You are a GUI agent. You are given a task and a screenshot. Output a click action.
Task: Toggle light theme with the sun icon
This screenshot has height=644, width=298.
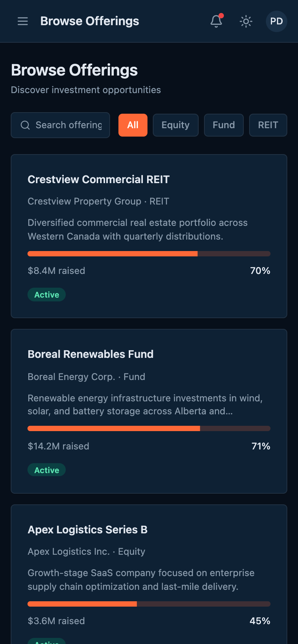246,21
